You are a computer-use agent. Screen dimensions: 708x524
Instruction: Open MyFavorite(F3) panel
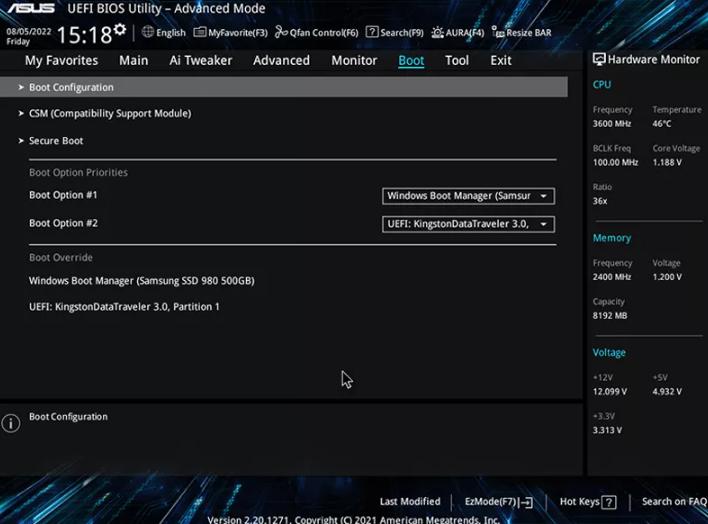pos(230,33)
